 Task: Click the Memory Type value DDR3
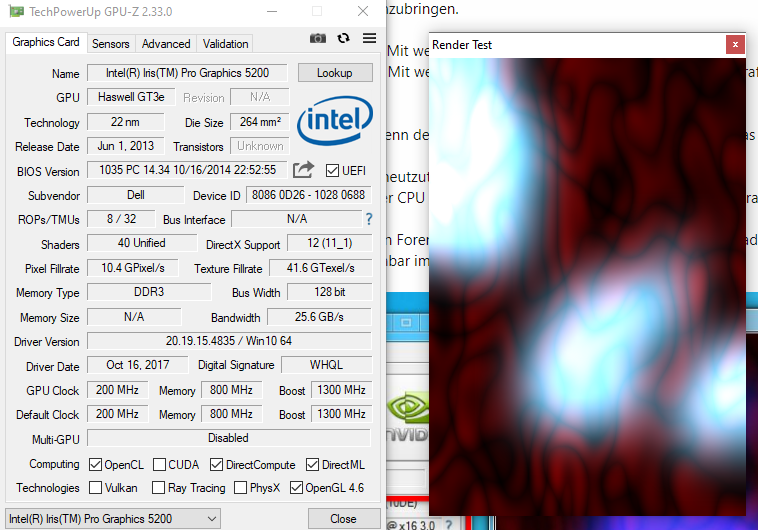point(149,292)
